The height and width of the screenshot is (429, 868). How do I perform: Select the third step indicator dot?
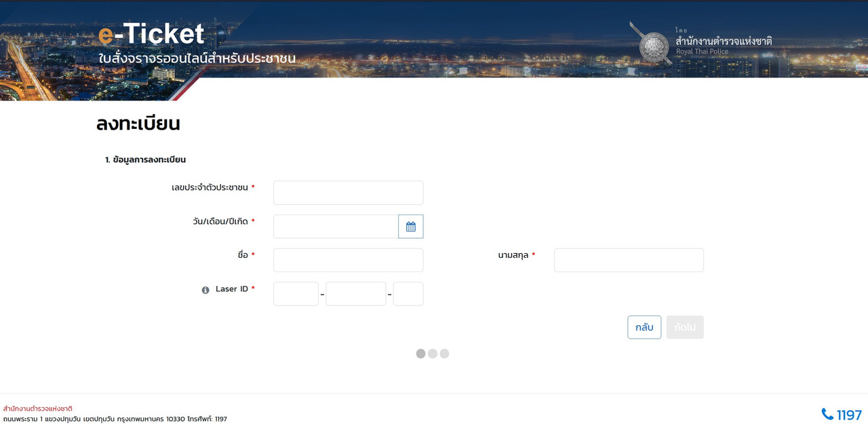pos(444,354)
